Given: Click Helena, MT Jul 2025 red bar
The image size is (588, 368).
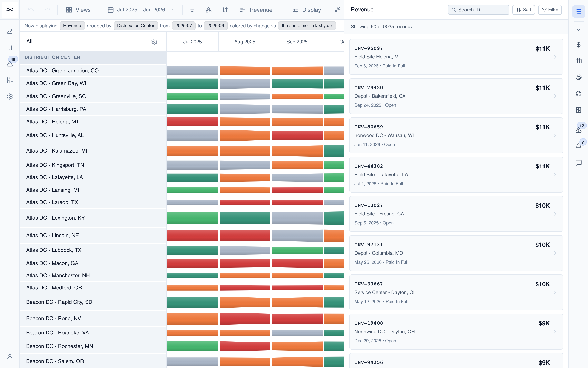Looking at the screenshot, I should coord(193,122).
